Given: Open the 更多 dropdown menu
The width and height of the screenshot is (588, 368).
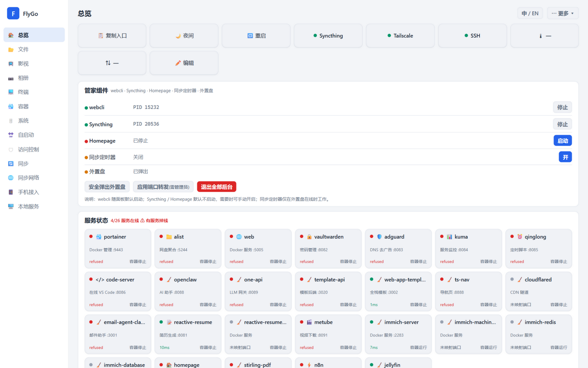Looking at the screenshot, I should pos(563,13).
